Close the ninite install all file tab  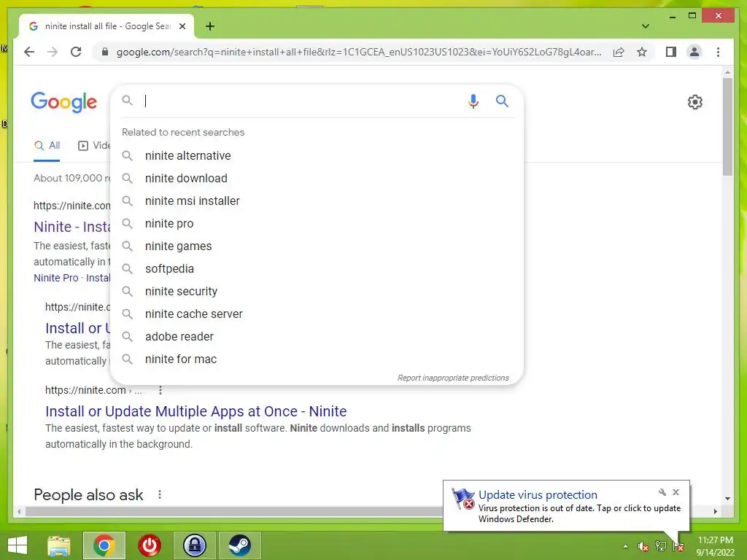tap(182, 26)
